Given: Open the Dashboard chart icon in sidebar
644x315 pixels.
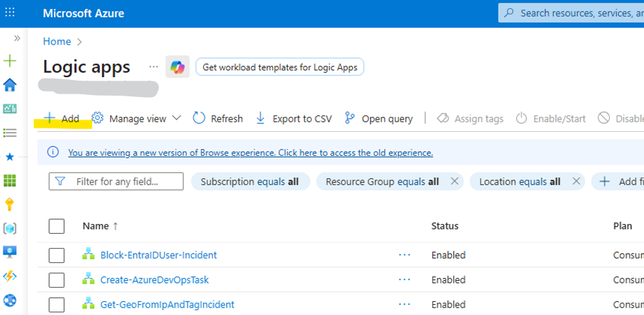Looking at the screenshot, I should point(10,109).
